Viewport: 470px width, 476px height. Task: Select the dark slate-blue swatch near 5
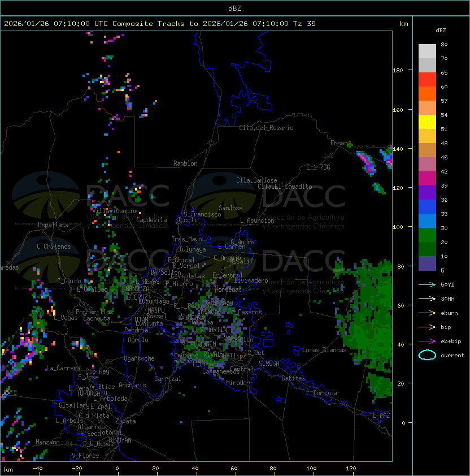(427, 263)
